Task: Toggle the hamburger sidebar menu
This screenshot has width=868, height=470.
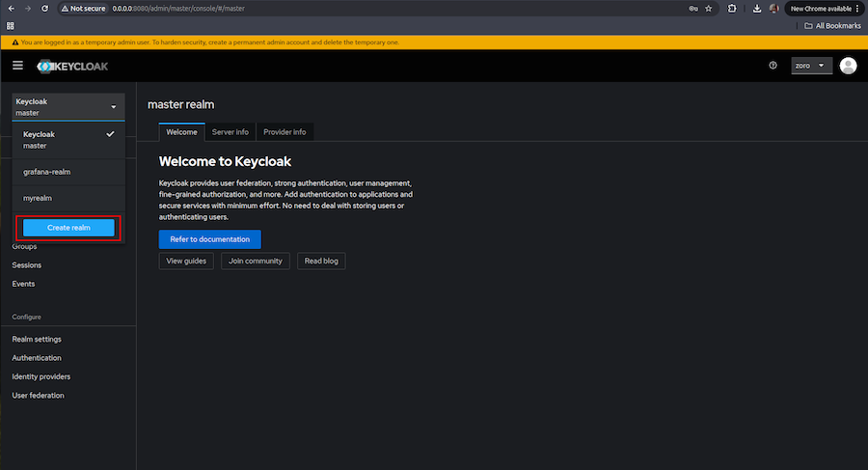Action: (17, 66)
